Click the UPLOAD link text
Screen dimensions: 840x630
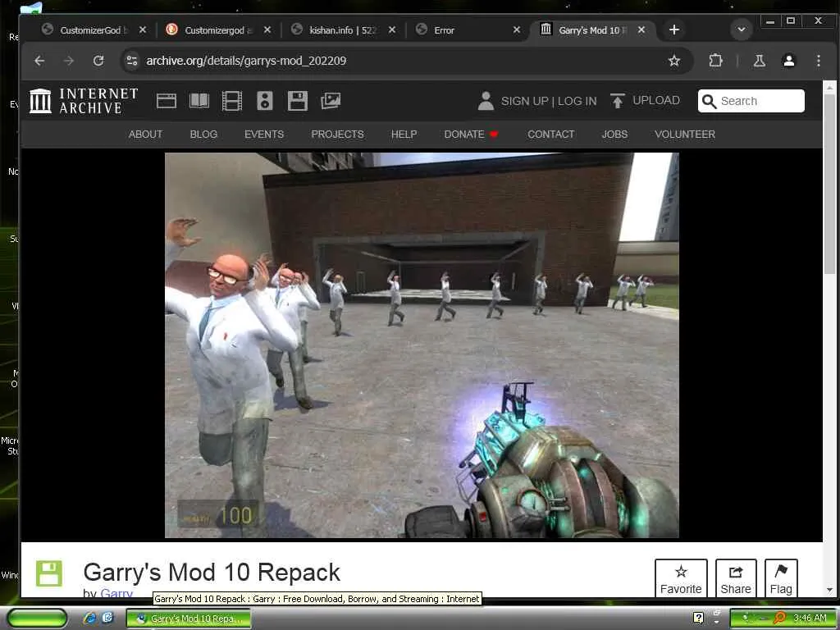coord(655,101)
